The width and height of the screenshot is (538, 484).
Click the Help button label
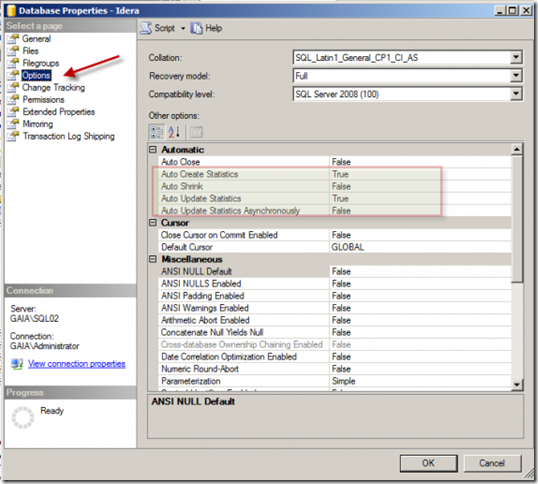(213, 28)
